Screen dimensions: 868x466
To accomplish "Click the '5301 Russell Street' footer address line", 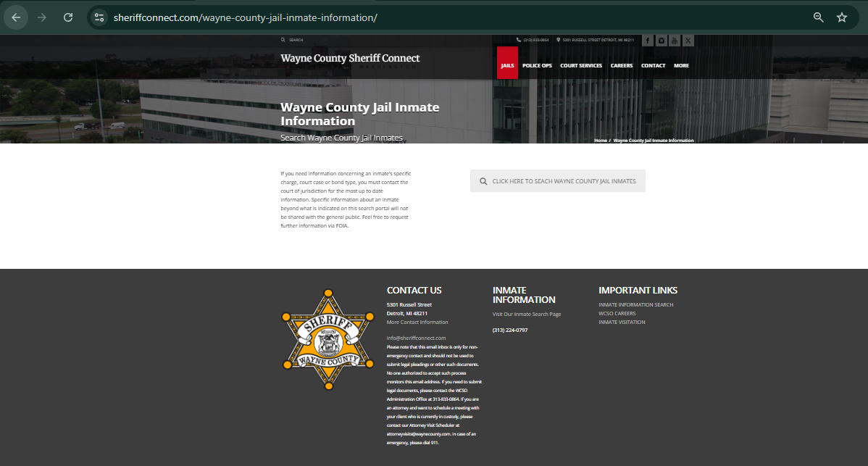I will pos(409,304).
